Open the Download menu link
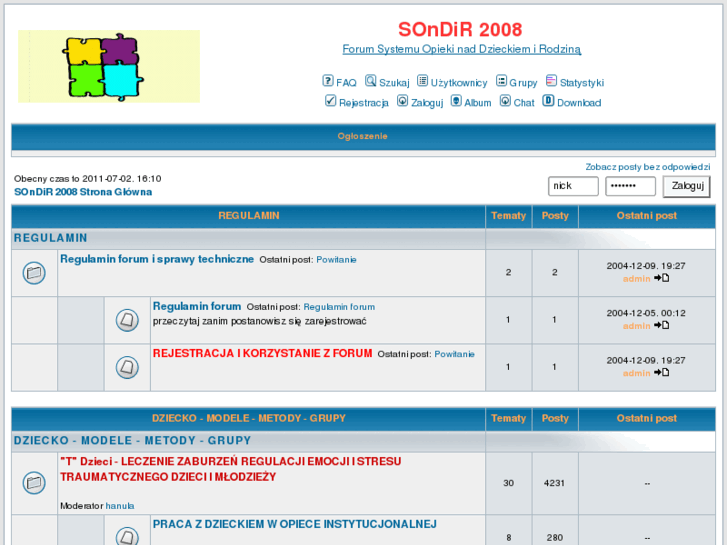The height and width of the screenshot is (545, 727). pyautogui.click(x=579, y=103)
